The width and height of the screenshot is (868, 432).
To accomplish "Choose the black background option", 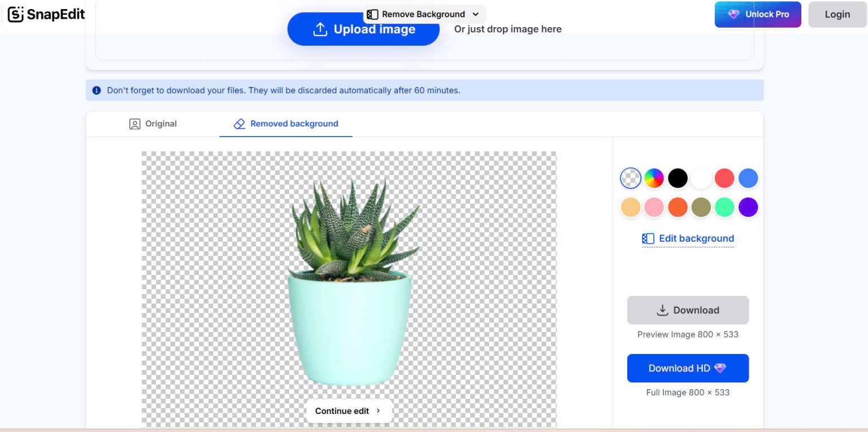I will (677, 178).
